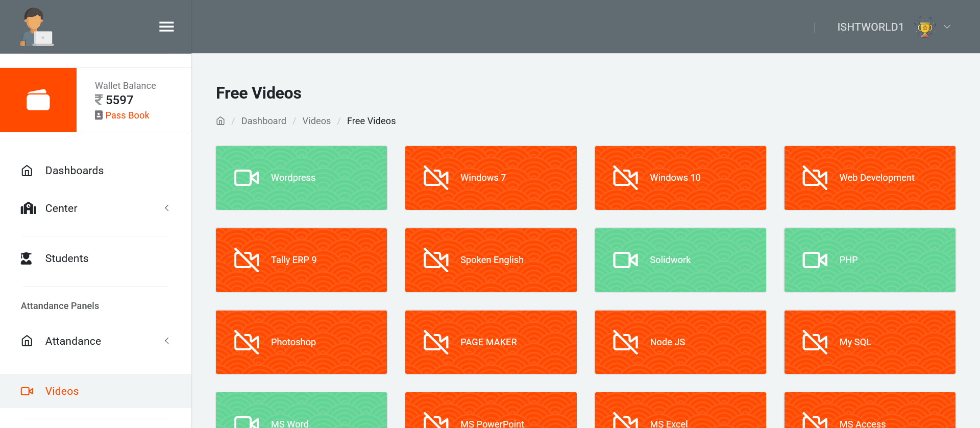Image resolution: width=980 pixels, height=428 pixels.
Task: Toggle the hamburger menu icon
Action: 166,27
